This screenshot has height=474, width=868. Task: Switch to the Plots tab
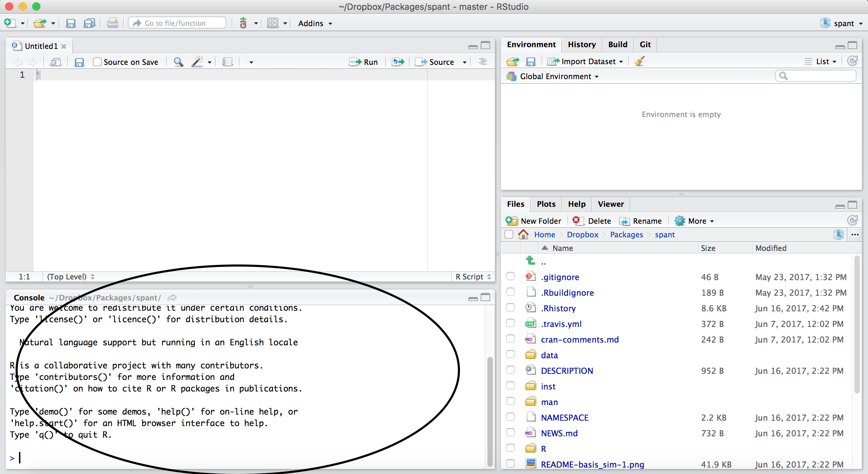click(x=546, y=204)
